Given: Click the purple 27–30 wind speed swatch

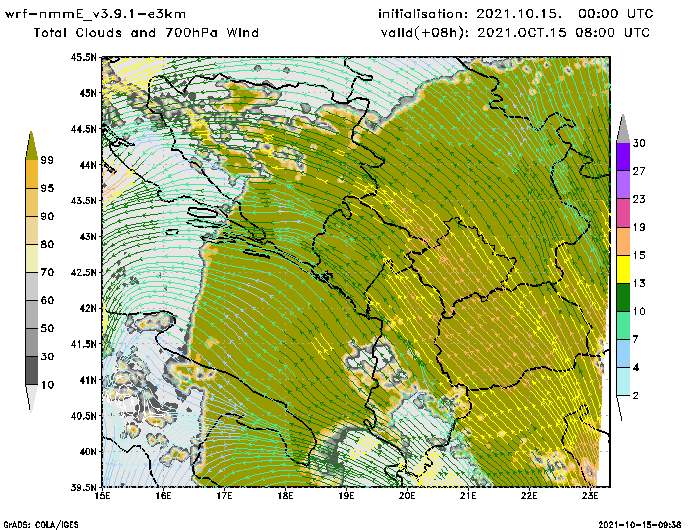Looking at the screenshot, I should coord(623,157).
